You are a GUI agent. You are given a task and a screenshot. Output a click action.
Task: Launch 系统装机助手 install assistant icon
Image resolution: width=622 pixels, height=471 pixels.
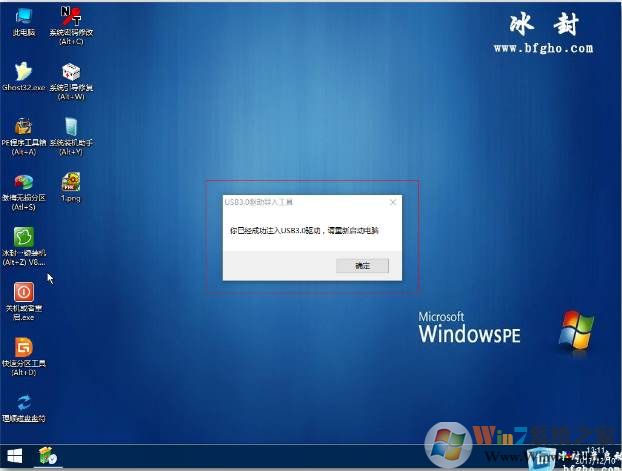[70, 128]
